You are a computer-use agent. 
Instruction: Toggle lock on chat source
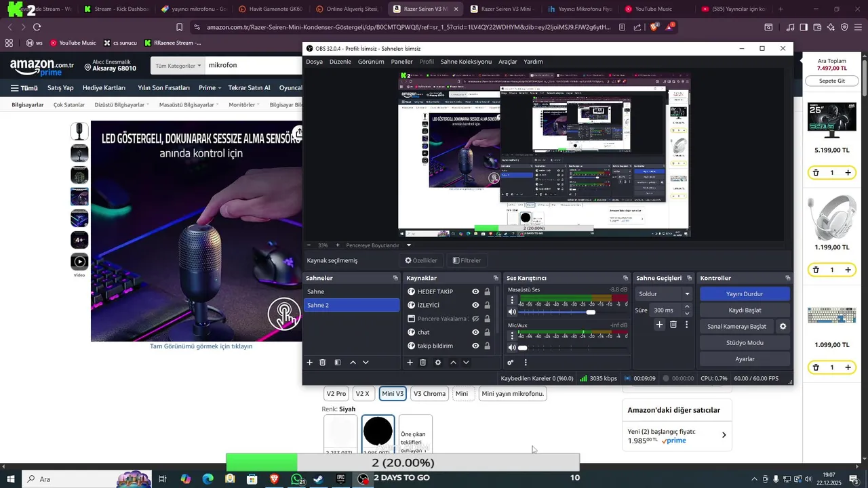487,332
